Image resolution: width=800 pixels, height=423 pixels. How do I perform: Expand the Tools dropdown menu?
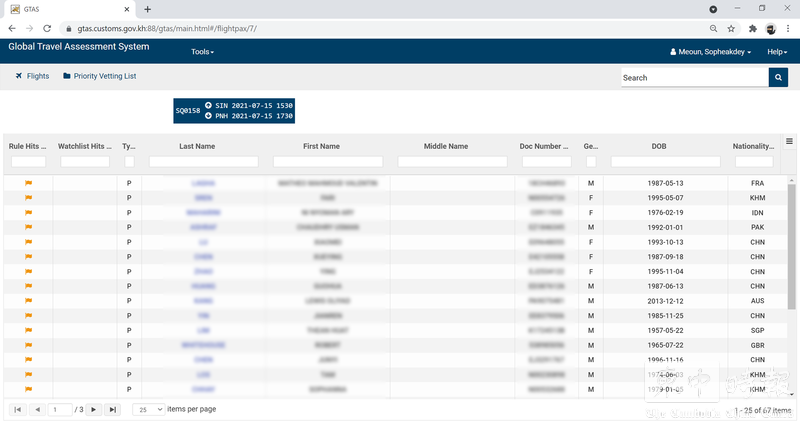(x=202, y=51)
